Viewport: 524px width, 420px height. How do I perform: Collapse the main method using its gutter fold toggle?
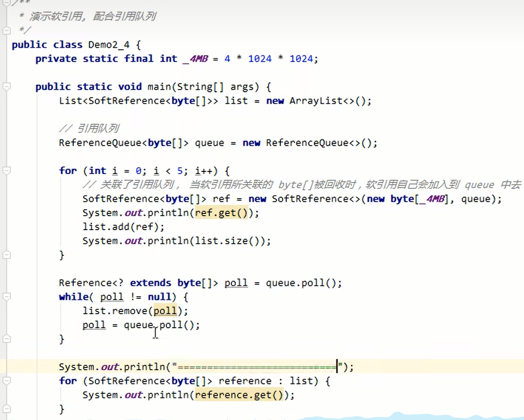point(6,87)
